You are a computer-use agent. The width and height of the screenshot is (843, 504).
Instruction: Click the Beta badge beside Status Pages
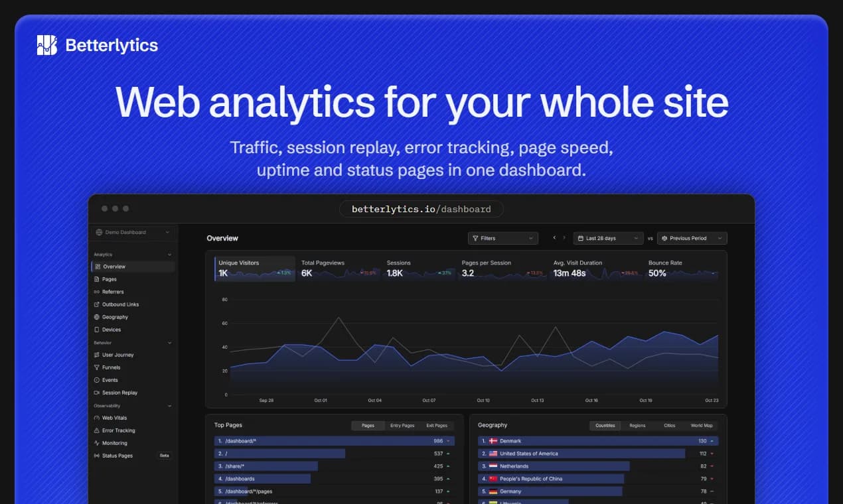coord(164,456)
